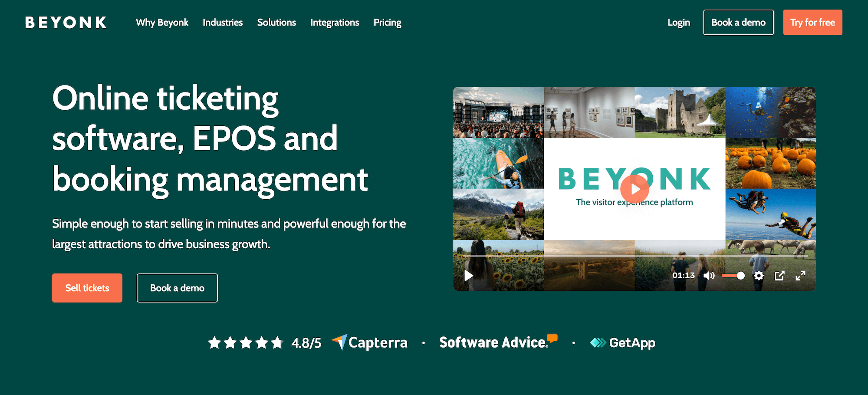Click the 01:13 video duration
Image resolution: width=868 pixels, height=395 pixels.
pyautogui.click(x=684, y=275)
